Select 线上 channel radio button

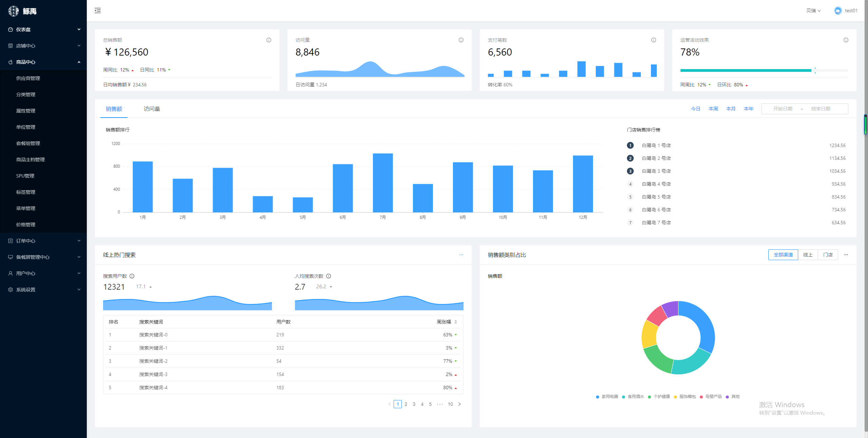(x=808, y=255)
